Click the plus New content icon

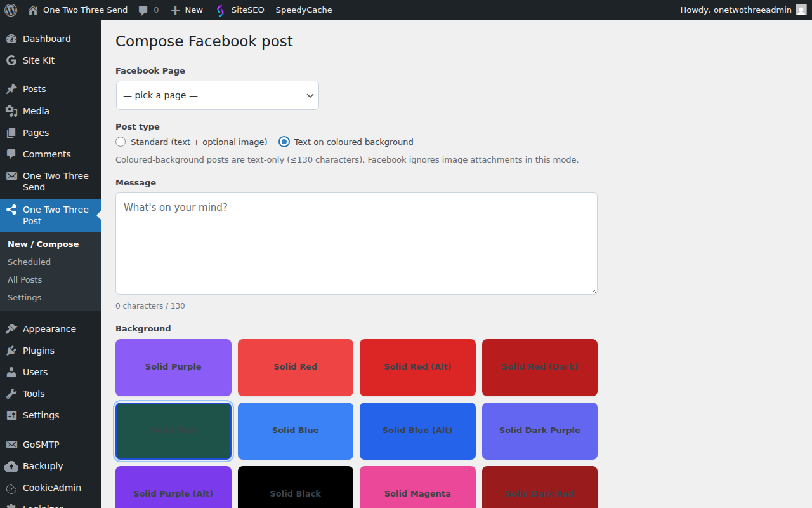(x=176, y=10)
